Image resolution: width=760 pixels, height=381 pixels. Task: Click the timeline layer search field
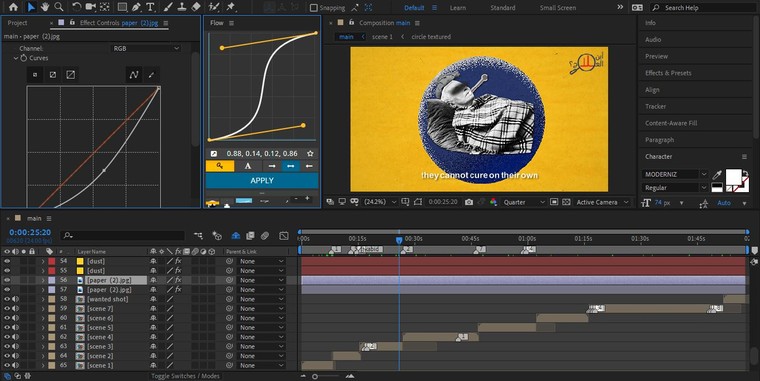pos(123,236)
